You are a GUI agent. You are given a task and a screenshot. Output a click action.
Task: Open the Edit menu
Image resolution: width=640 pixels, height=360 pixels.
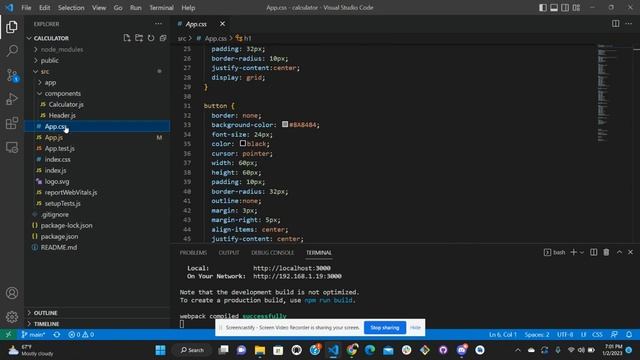(44, 7)
